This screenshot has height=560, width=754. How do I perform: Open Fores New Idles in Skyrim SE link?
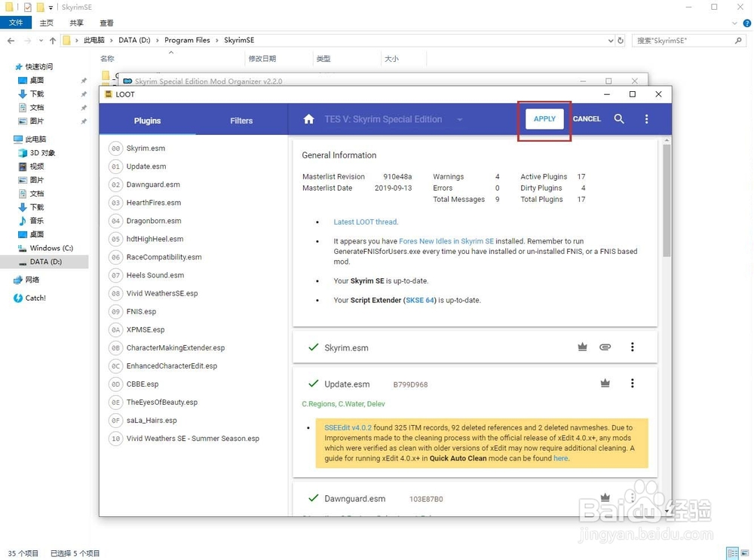[446, 241]
